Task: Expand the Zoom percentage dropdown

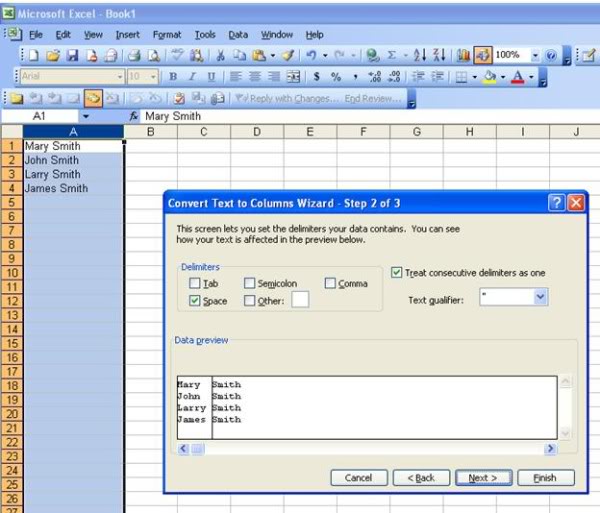Action: click(x=535, y=56)
